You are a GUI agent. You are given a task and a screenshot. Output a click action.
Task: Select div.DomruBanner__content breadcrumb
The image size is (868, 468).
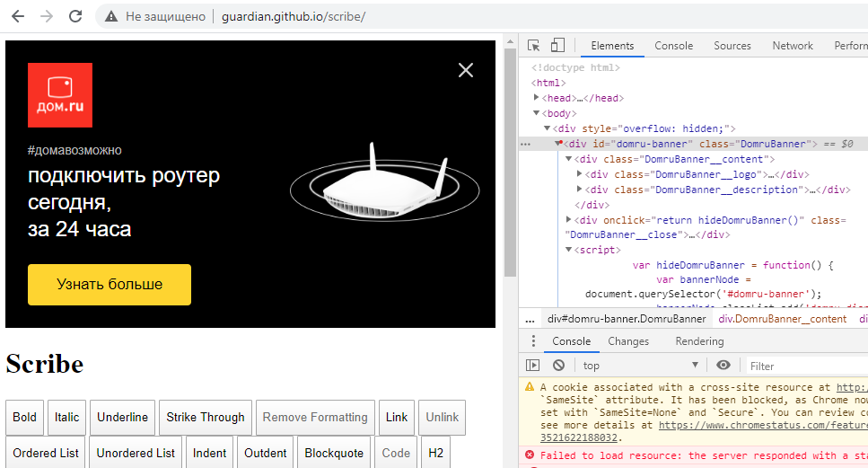click(x=782, y=319)
